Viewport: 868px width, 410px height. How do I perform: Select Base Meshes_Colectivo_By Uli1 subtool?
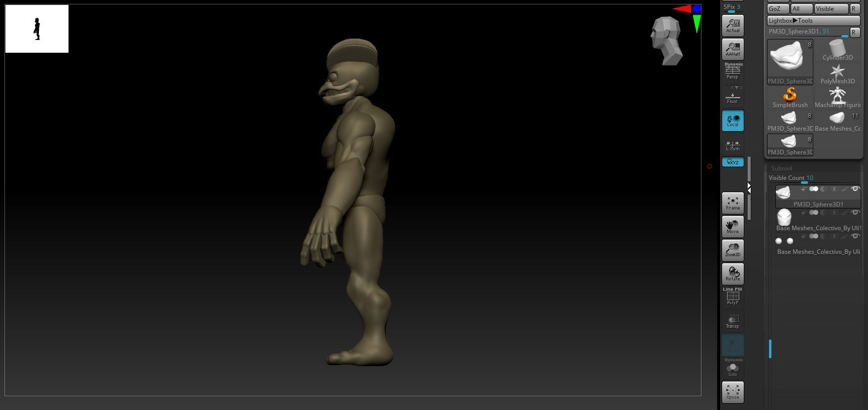[x=818, y=220]
